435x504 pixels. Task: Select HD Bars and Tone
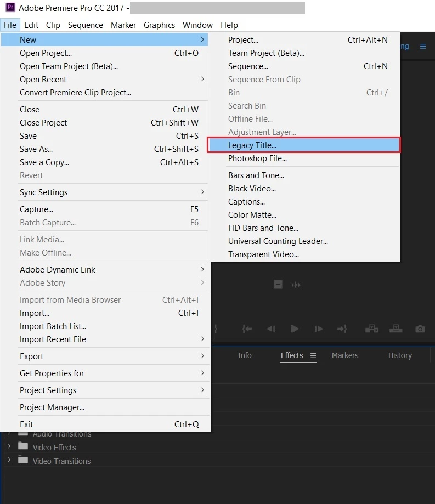304,228
